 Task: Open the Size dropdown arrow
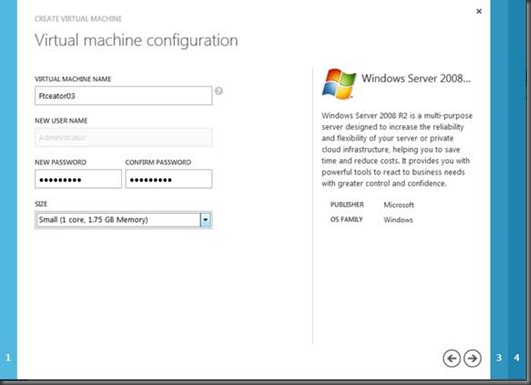tap(205, 220)
